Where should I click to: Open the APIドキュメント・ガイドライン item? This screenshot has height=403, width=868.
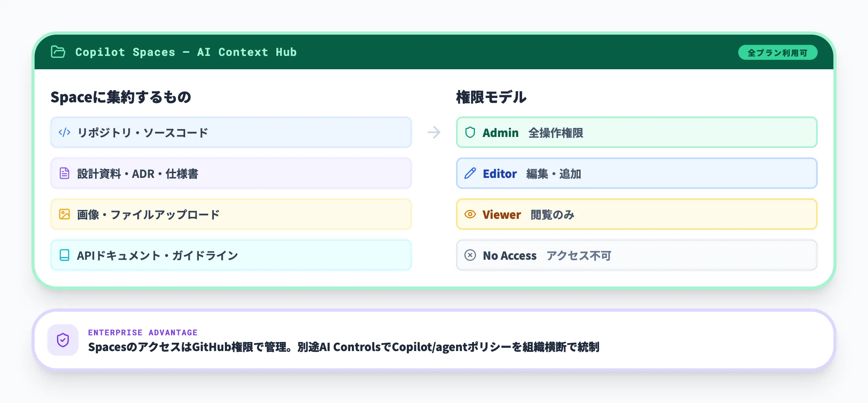coord(231,255)
